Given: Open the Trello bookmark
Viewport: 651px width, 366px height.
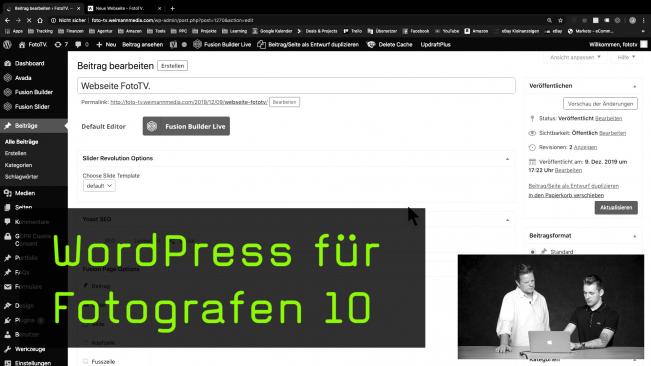Looking at the screenshot, I should 352,31.
